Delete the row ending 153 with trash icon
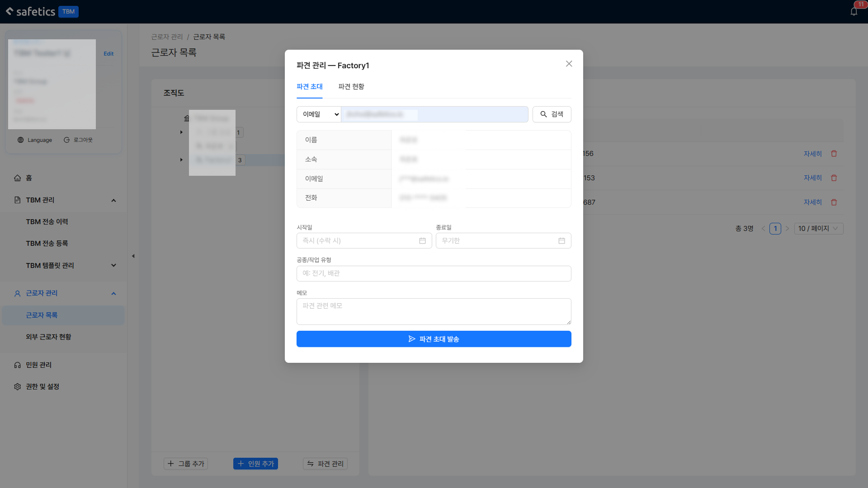Viewport: 868px width, 488px height. 834,178
